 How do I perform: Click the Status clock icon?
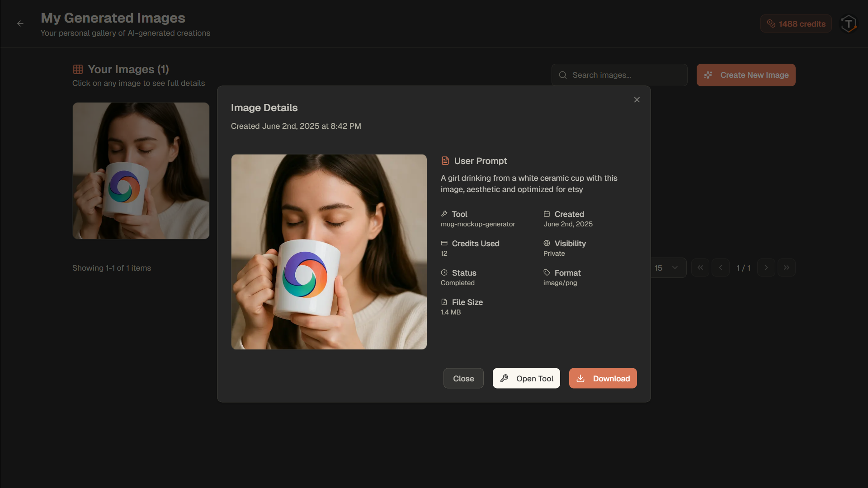444,272
